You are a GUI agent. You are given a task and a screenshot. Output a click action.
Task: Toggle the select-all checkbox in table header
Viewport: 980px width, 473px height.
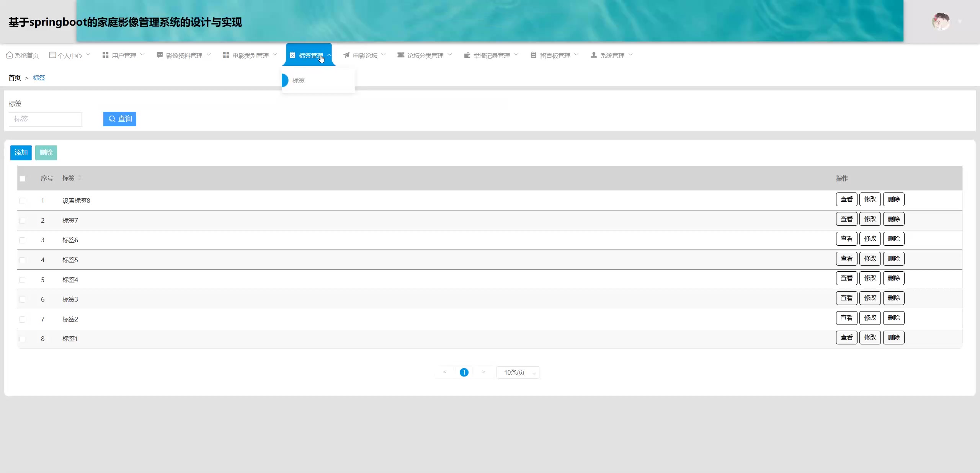pyautogui.click(x=23, y=179)
